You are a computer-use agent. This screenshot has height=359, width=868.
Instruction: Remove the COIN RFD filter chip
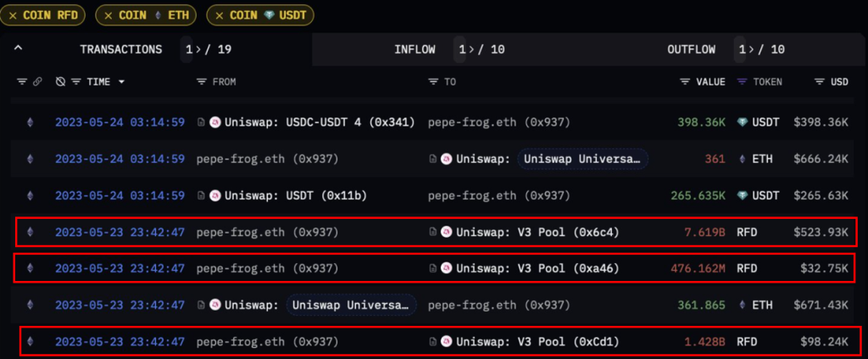(14, 14)
